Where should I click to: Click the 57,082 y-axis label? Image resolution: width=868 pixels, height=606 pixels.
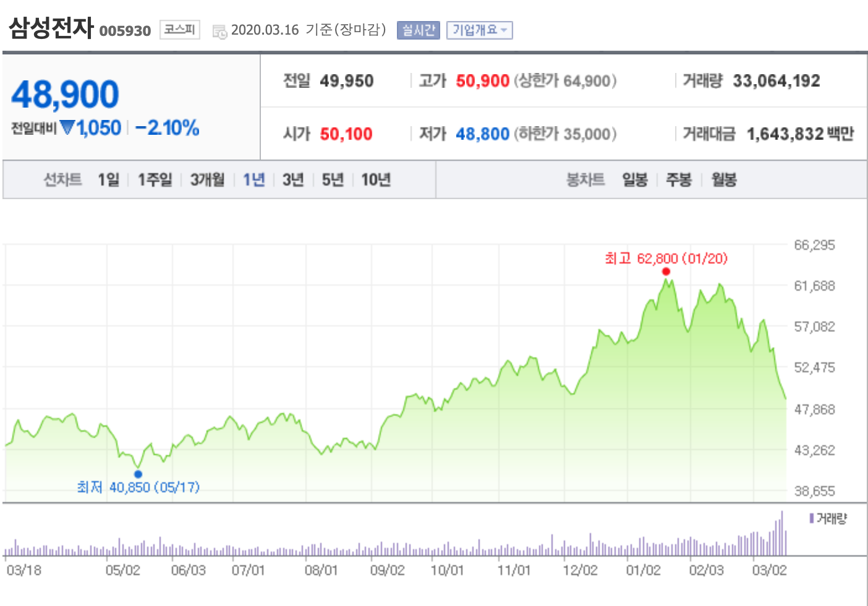pyautogui.click(x=814, y=326)
